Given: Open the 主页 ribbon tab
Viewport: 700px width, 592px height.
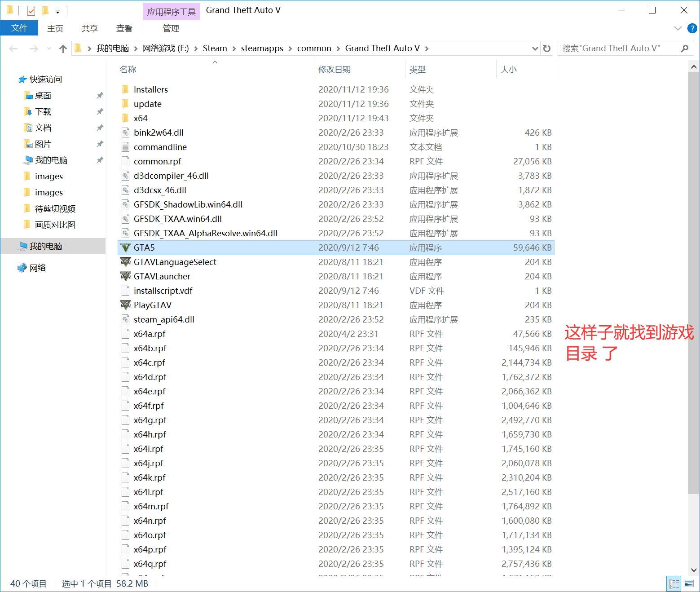Looking at the screenshot, I should 55,28.
